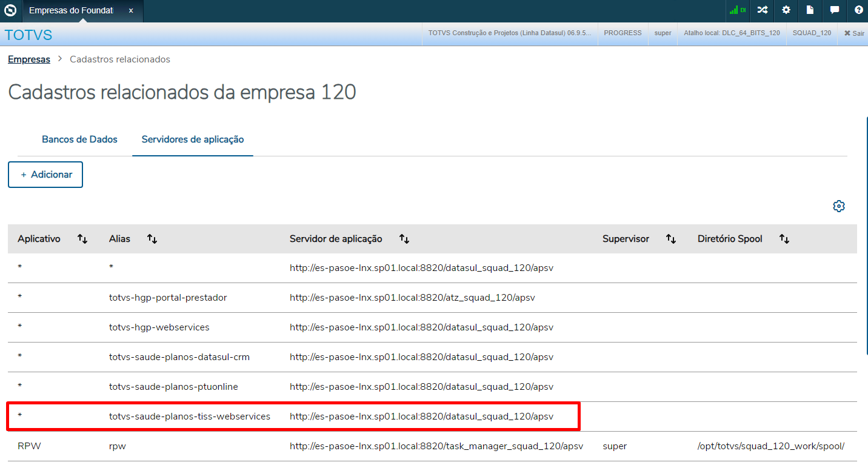This screenshot has width=868, height=465.
Task: Go back to Empresas breadcrumb link
Action: [29, 59]
